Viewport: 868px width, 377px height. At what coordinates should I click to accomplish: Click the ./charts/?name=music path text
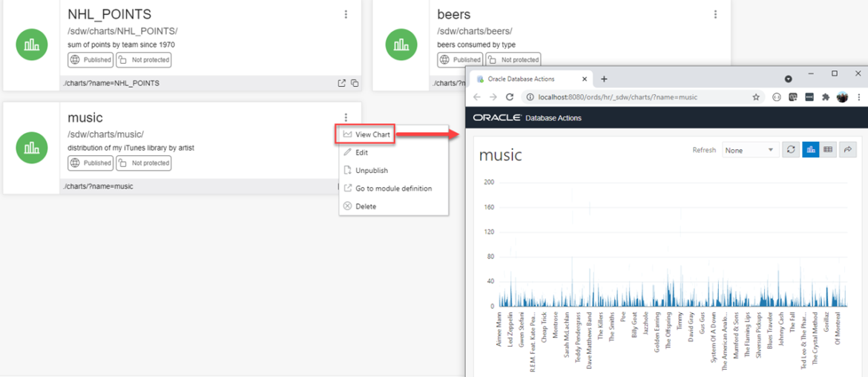[97, 186]
